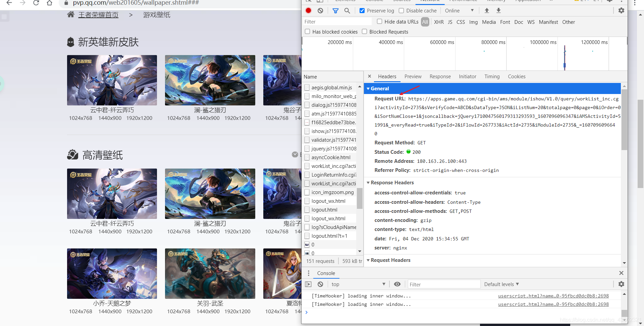Image resolution: width=644 pixels, height=326 pixels.
Task: Clear the console output
Action: pos(320,284)
